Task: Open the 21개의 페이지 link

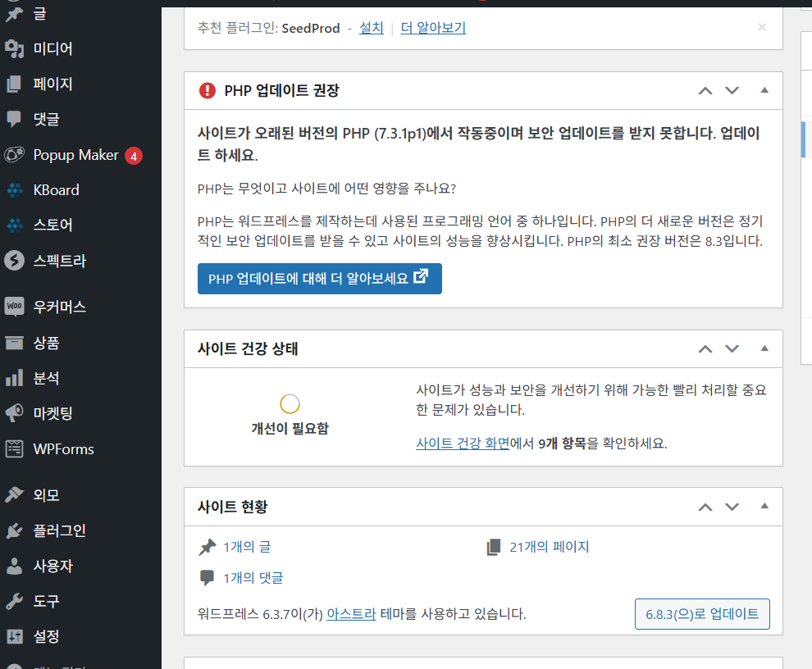Action: (x=550, y=548)
